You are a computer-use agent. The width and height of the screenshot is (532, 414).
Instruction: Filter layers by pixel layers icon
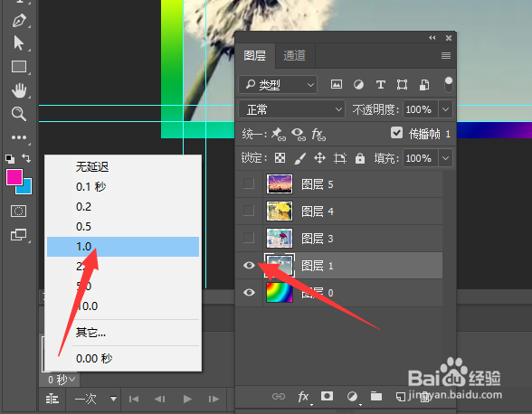(x=337, y=84)
